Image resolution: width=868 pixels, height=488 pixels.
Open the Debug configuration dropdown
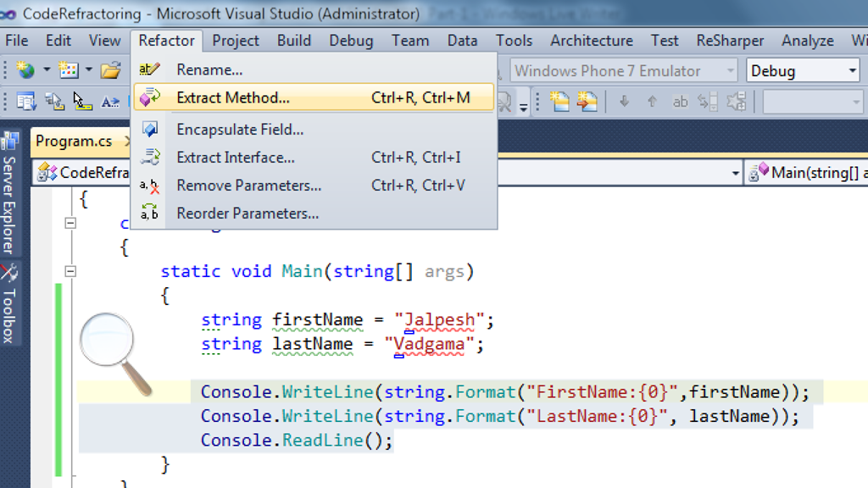tap(803, 71)
